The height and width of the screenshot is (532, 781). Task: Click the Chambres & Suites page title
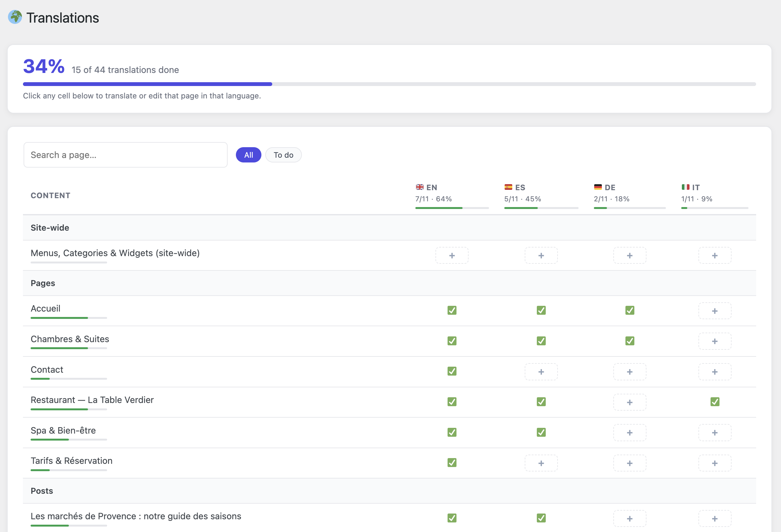(70, 339)
